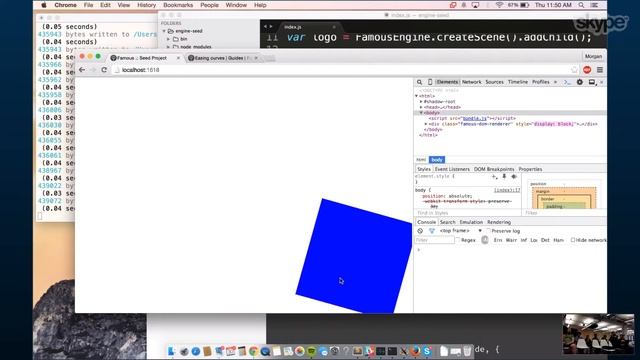Collapse the html node in Elements tree

coord(417,96)
